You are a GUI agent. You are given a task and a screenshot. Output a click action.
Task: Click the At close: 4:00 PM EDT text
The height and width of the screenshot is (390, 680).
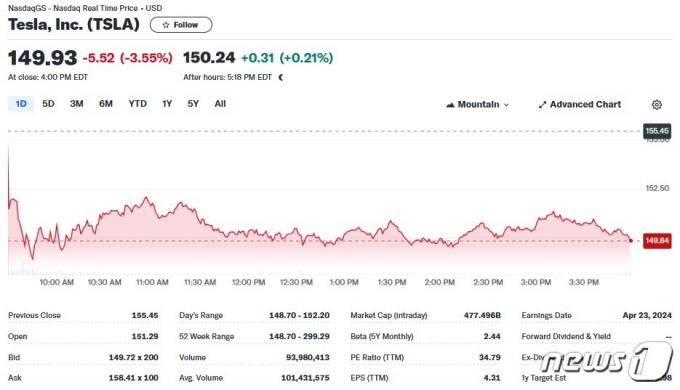[x=48, y=77]
